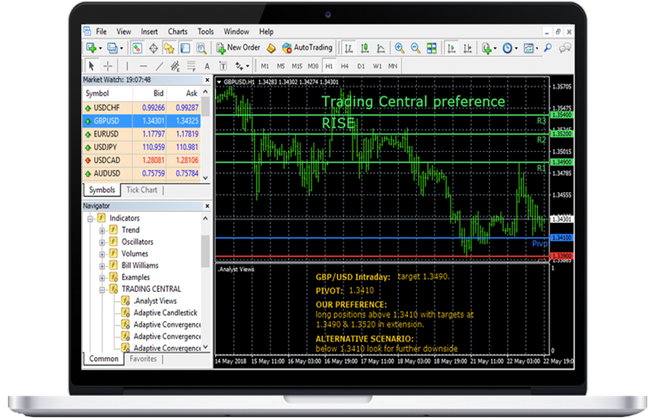Viewport: 650px width, 418px height.
Task: Switch to Navigator Favorites tab
Action: click(x=143, y=359)
